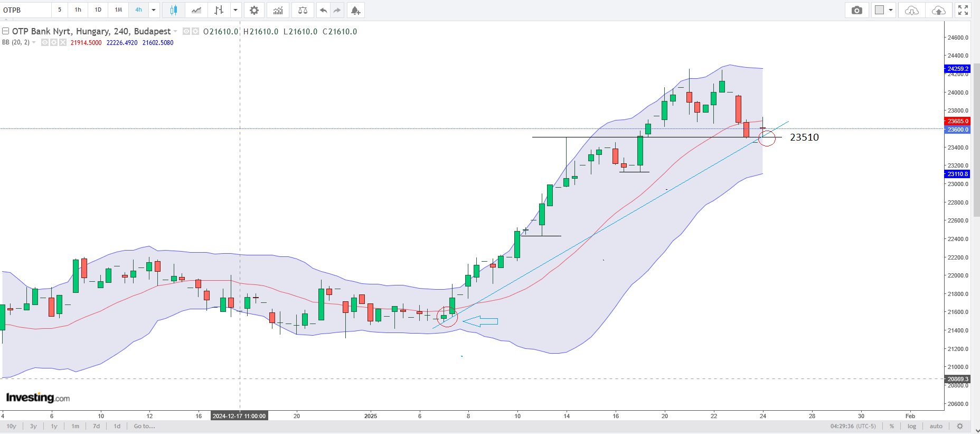Set range to 7d
Image resolution: width=980 pixels, height=434 pixels.
(96, 426)
